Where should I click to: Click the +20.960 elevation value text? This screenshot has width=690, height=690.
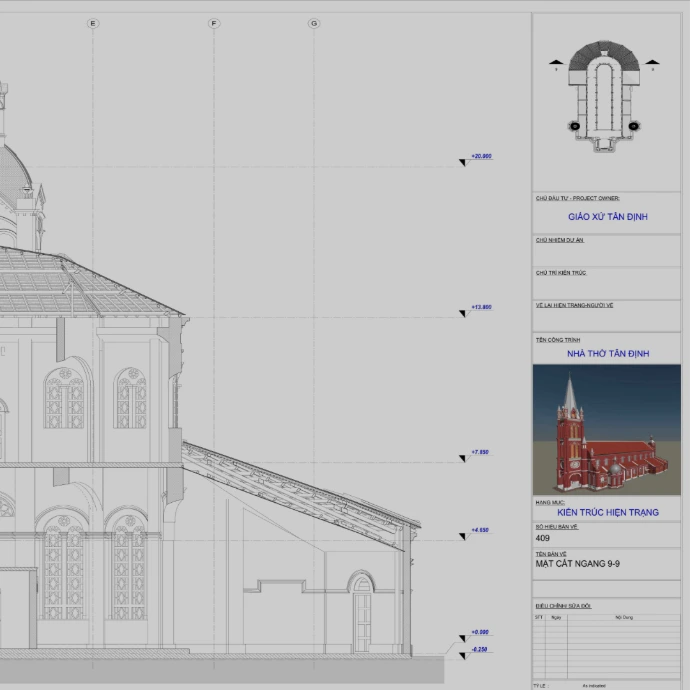481,156
